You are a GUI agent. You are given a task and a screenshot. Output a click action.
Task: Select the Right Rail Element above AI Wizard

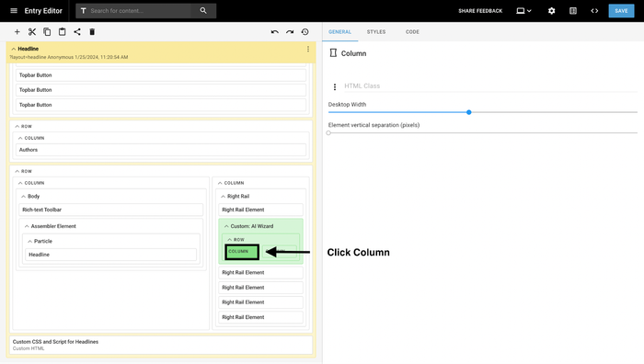260,210
